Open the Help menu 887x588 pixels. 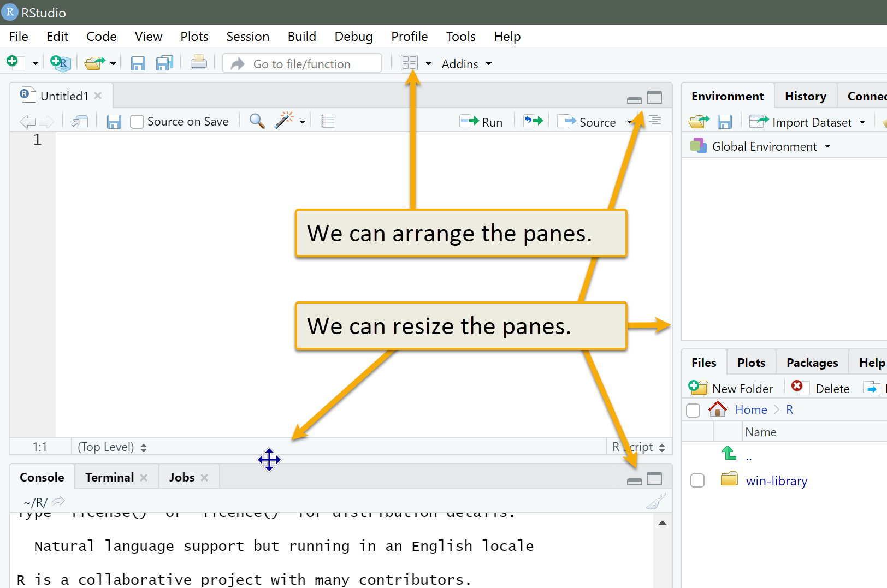(x=507, y=37)
